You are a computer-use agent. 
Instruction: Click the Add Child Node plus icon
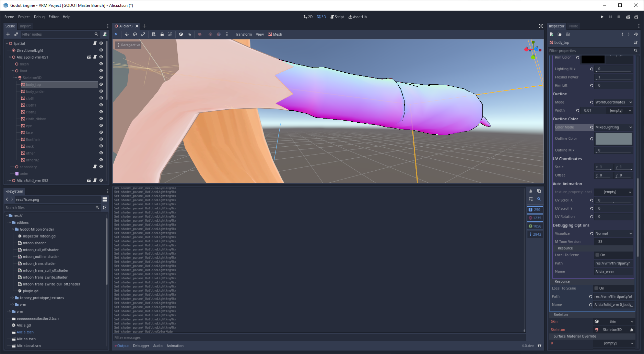pos(8,34)
